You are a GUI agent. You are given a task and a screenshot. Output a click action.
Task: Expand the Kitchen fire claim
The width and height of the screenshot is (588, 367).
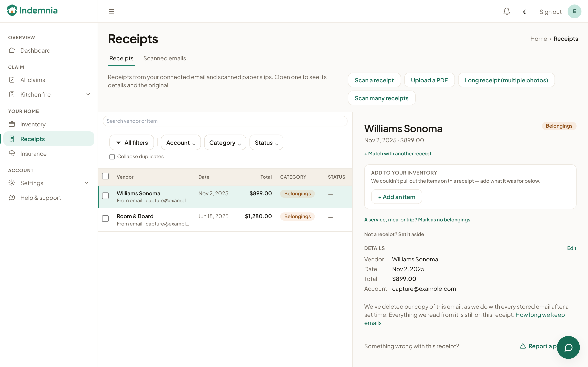click(88, 94)
